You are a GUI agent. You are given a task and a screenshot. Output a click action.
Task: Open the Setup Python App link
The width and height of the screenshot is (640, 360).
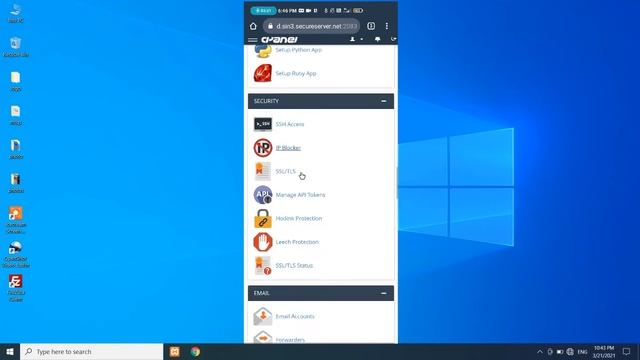[x=298, y=50]
